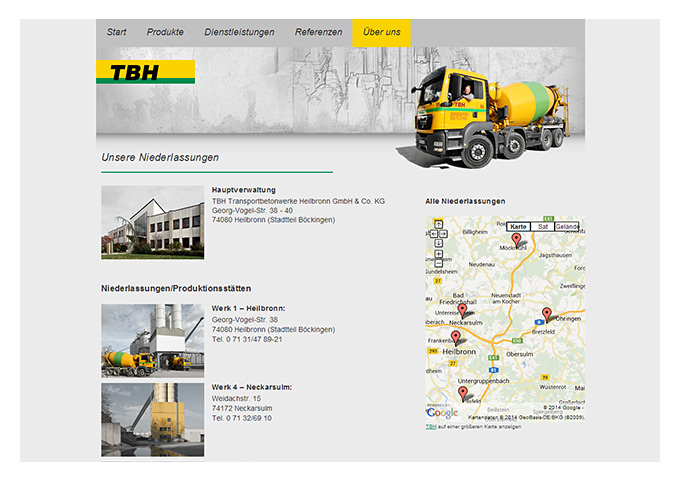Open the Produkte menu item
Image resolution: width=680 pixels, height=482 pixels.
[165, 32]
